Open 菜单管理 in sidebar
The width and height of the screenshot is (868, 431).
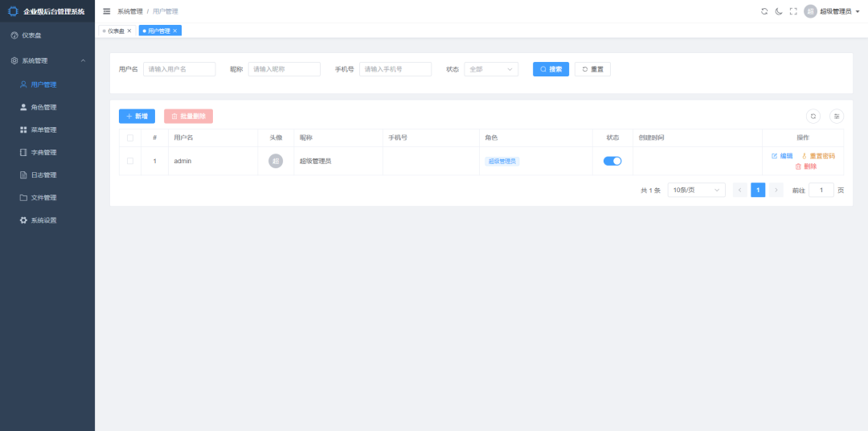click(x=47, y=129)
